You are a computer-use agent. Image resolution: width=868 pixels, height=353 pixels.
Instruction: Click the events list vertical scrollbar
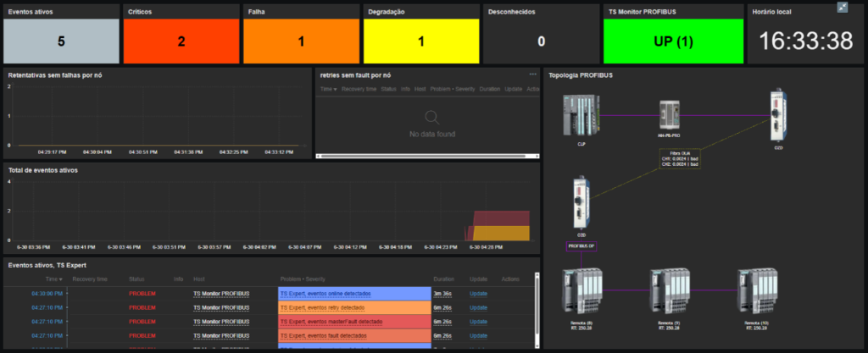pos(537,309)
